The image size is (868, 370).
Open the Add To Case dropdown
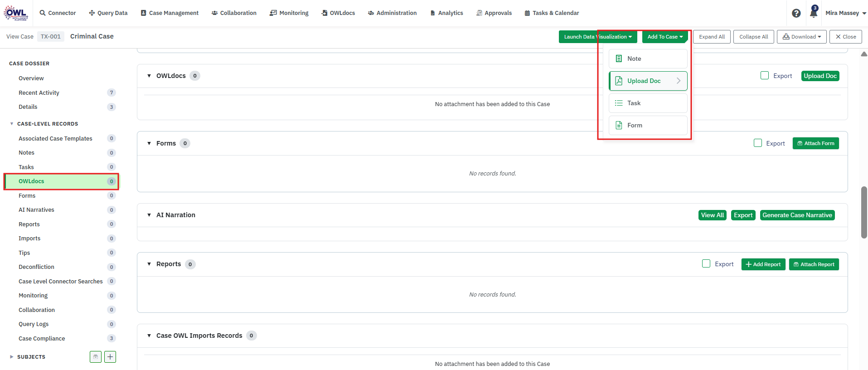665,37
